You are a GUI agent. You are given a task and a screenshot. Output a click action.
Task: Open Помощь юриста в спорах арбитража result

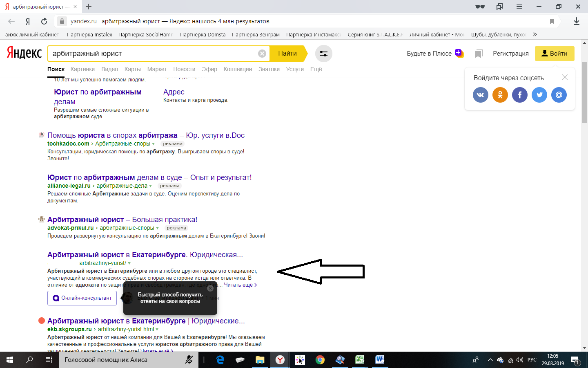(146, 135)
